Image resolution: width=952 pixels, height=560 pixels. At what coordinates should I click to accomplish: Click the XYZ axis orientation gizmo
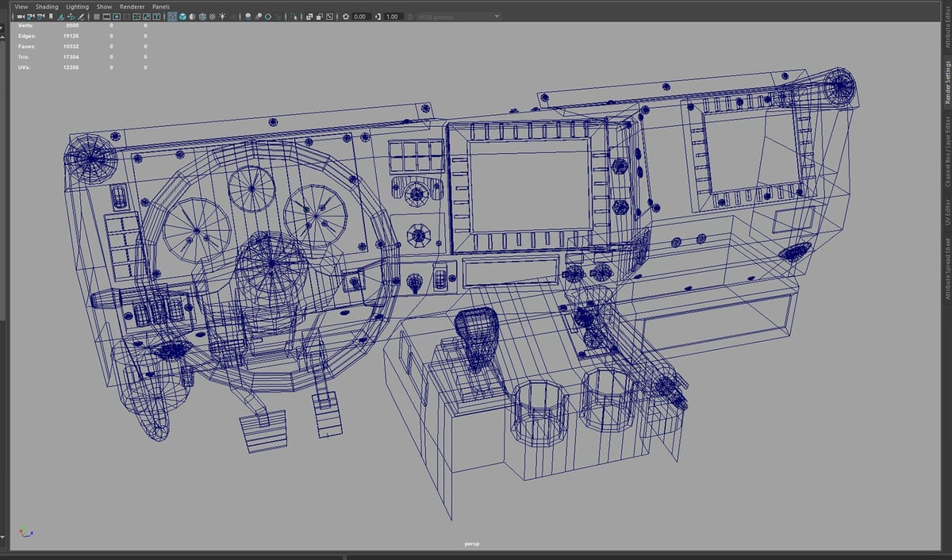click(x=26, y=532)
